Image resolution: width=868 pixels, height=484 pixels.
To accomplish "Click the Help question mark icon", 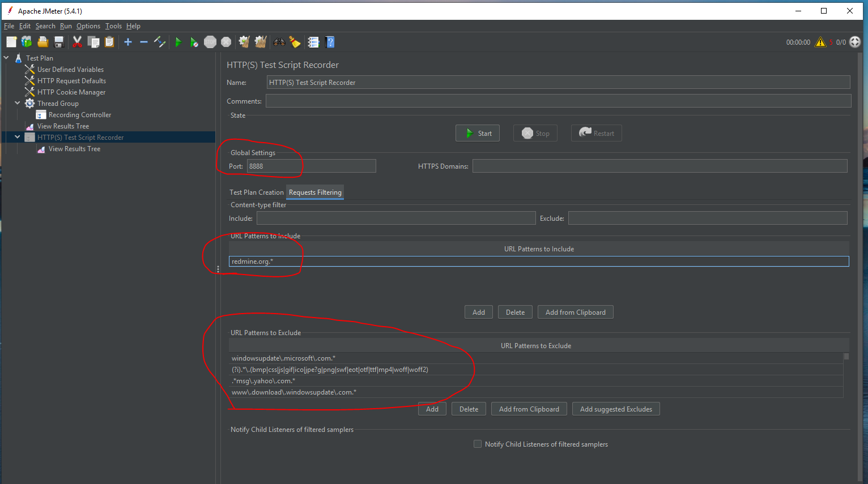I will click(330, 42).
